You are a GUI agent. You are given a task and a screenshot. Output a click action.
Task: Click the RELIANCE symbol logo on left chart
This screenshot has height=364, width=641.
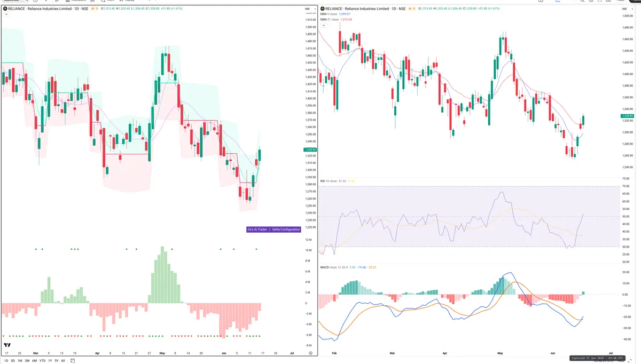pos(5,9)
